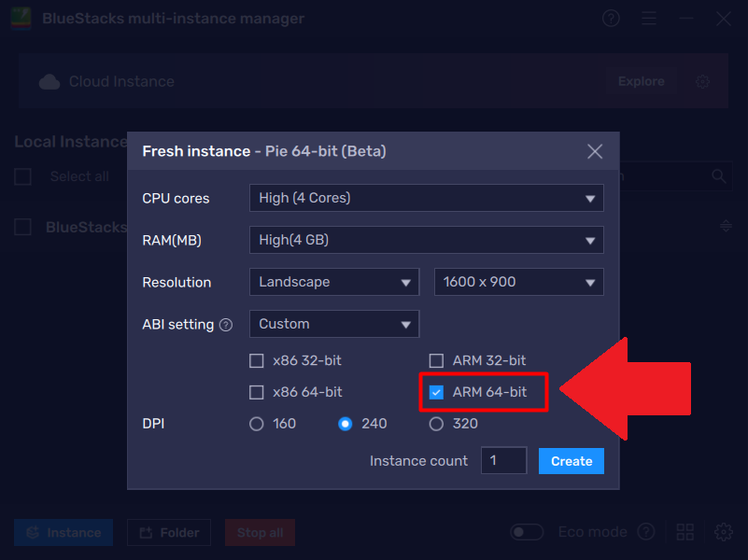
Task: Click the sort arrows icon beside BlueStacks row
Action: click(x=727, y=226)
